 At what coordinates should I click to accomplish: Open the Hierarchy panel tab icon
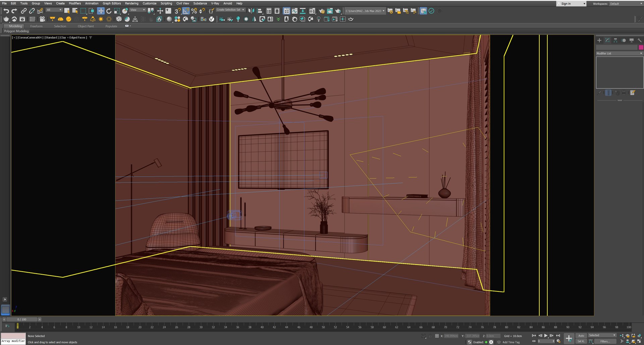tap(615, 40)
